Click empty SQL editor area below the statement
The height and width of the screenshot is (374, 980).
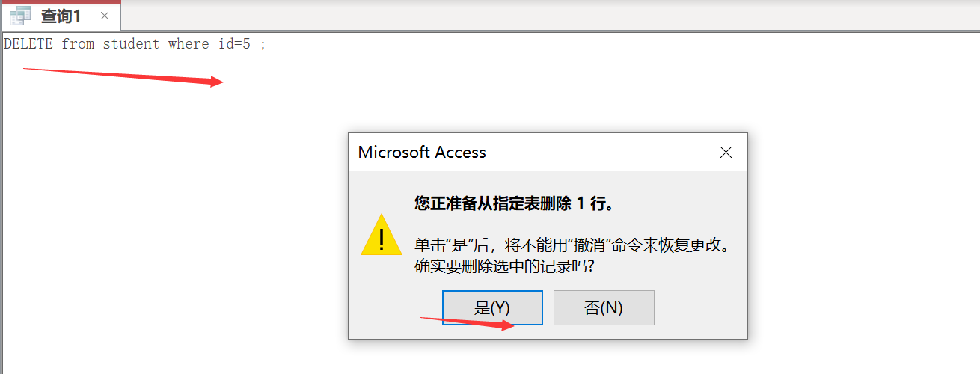(172, 224)
